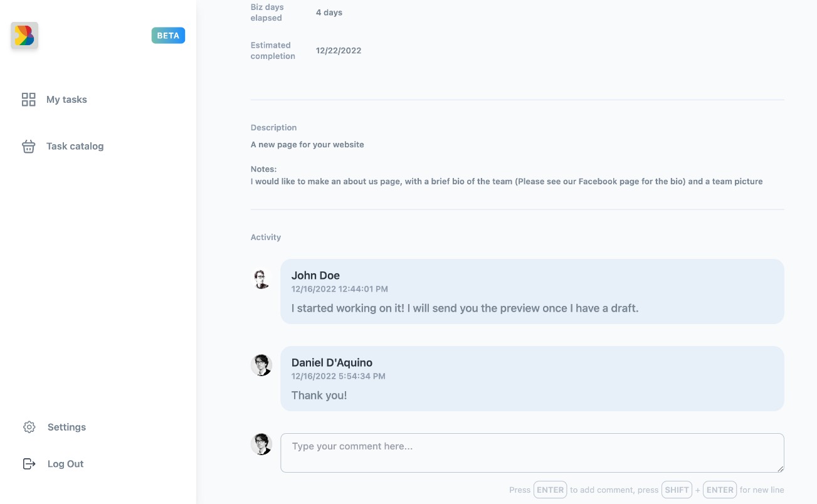
Task: Click John Doe's name in activity
Action: coord(315,275)
